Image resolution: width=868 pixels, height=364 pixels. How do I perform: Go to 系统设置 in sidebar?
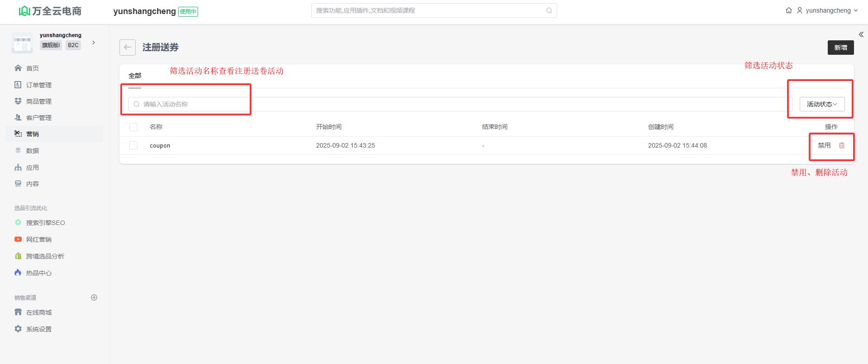[38, 329]
